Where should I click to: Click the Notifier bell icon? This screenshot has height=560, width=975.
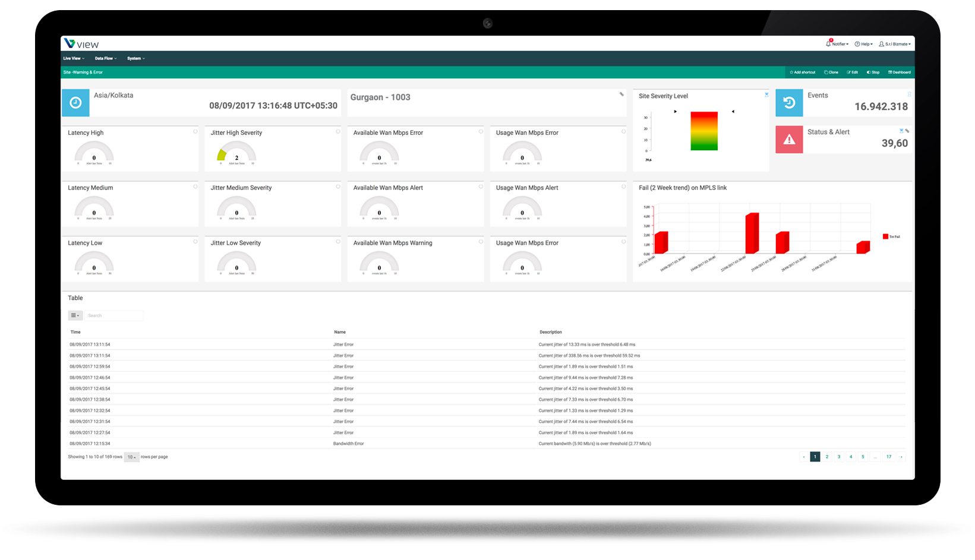[828, 44]
